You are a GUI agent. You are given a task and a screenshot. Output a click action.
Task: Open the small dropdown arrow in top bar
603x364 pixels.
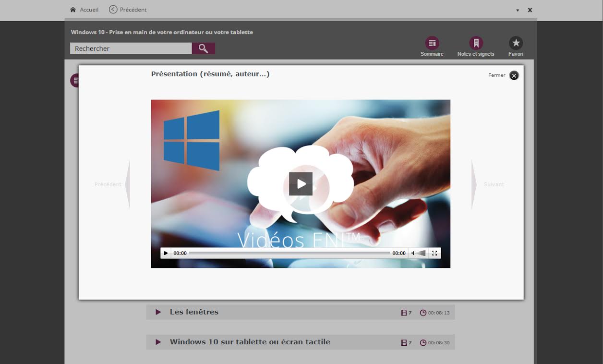pyautogui.click(x=518, y=10)
